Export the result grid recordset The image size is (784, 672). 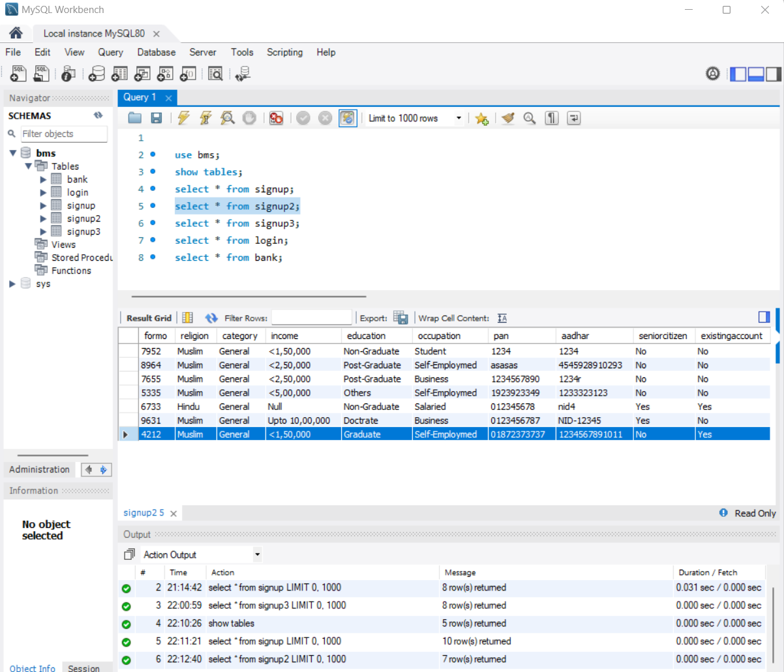401,317
